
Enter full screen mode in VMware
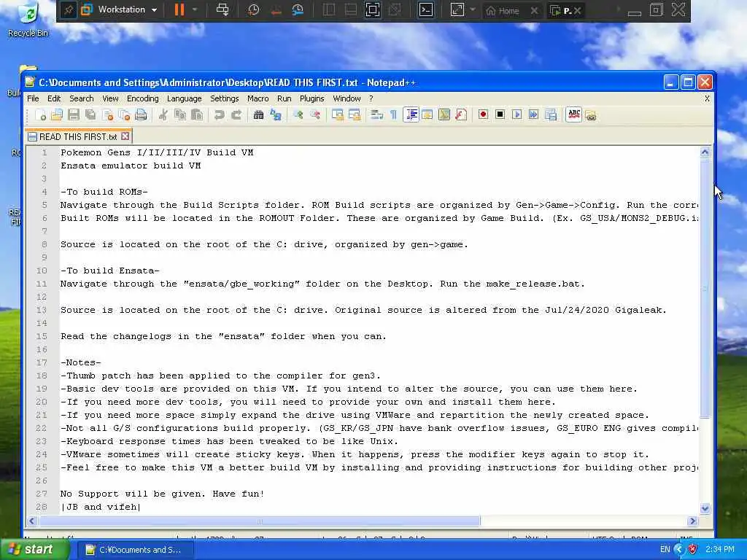(373, 9)
